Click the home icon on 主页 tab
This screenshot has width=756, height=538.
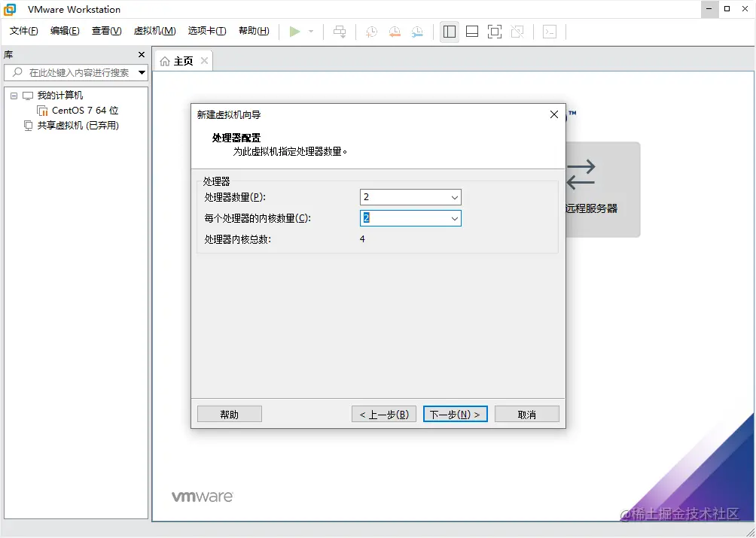[165, 61]
